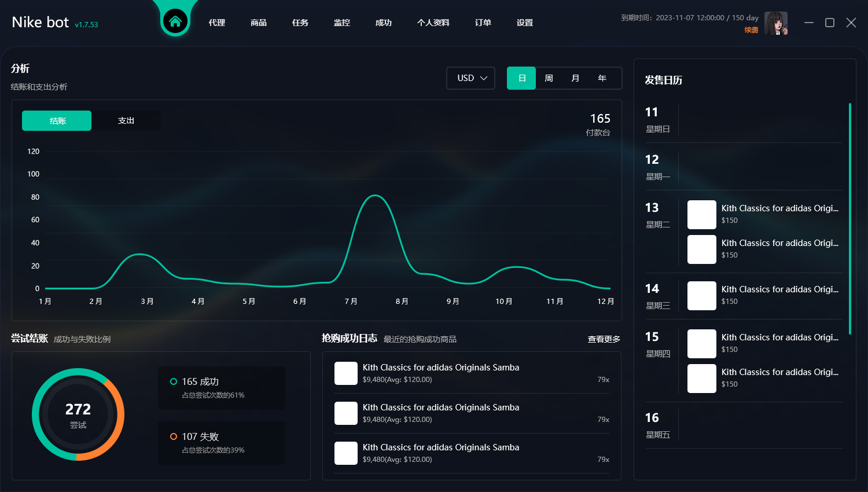Switch to the 监控 tab
Image resolution: width=868 pixels, height=492 pixels.
342,23
